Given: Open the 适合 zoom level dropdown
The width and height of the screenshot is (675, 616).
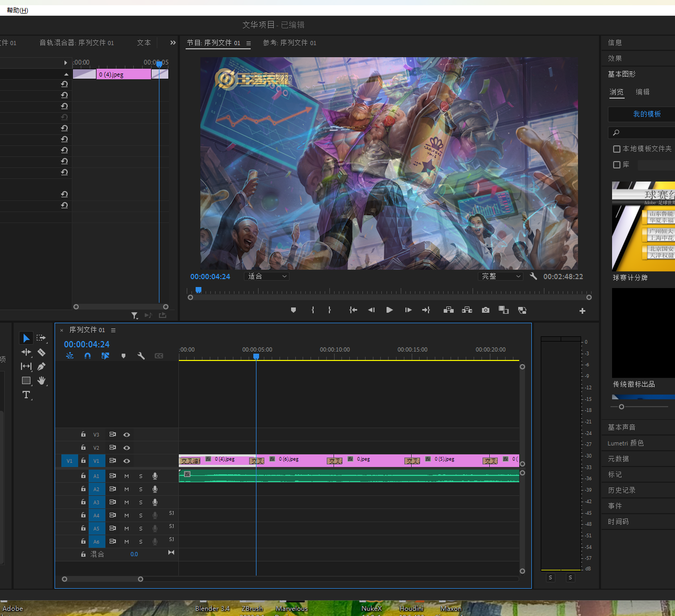Looking at the screenshot, I should coord(267,276).
